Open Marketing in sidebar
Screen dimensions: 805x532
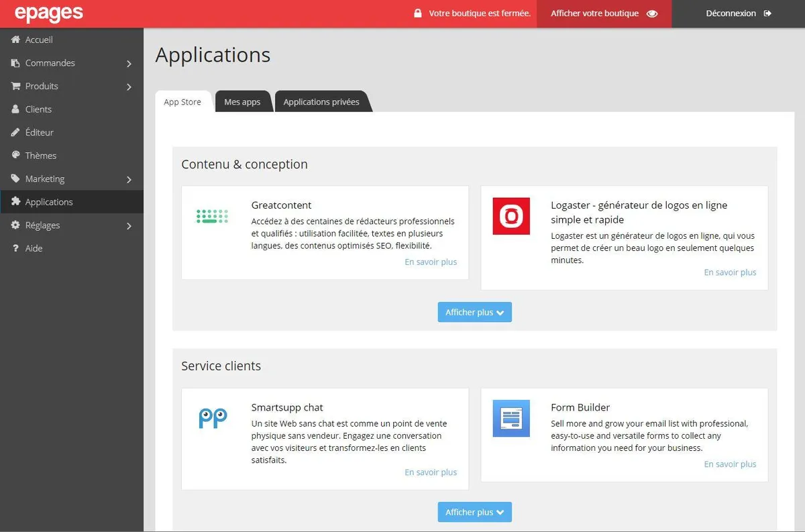72,179
